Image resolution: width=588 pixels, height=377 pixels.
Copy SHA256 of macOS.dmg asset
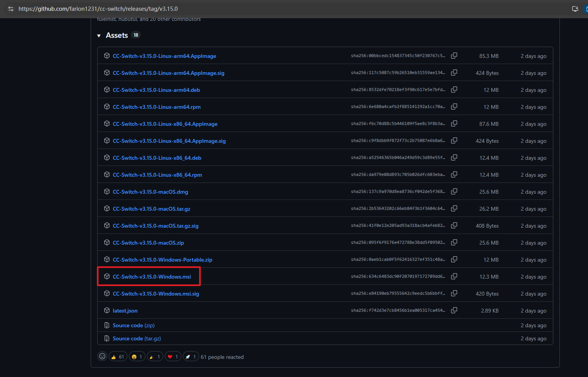tap(454, 191)
